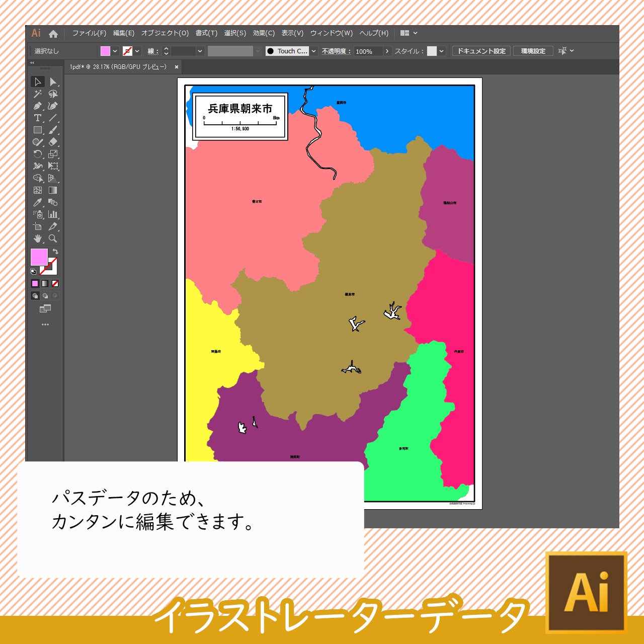This screenshot has height=644, width=644.
Task: Select the Selection tool arrow
Action: pyautogui.click(x=38, y=82)
